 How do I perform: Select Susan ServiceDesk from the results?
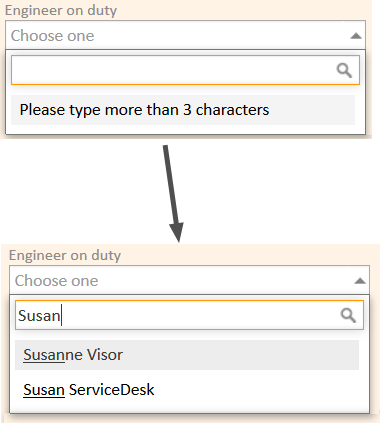187,390
